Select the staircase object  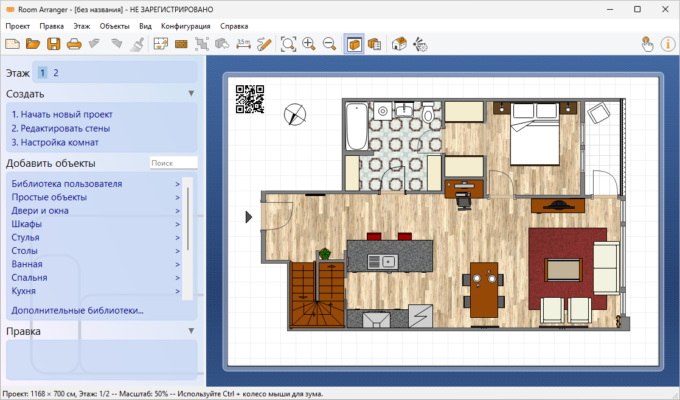click(x=317, y=294)
